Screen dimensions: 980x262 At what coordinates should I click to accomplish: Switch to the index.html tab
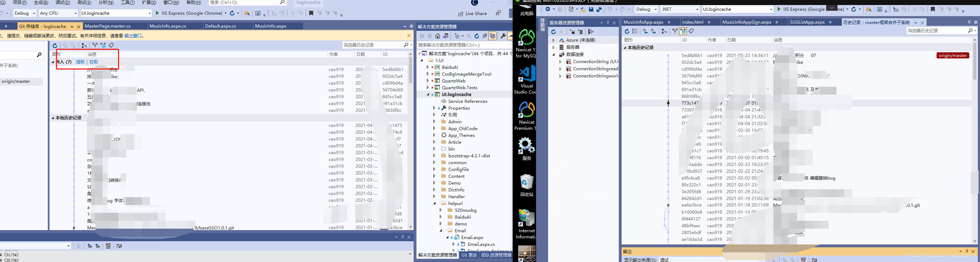pyautogui.click(x=692, y=23)
